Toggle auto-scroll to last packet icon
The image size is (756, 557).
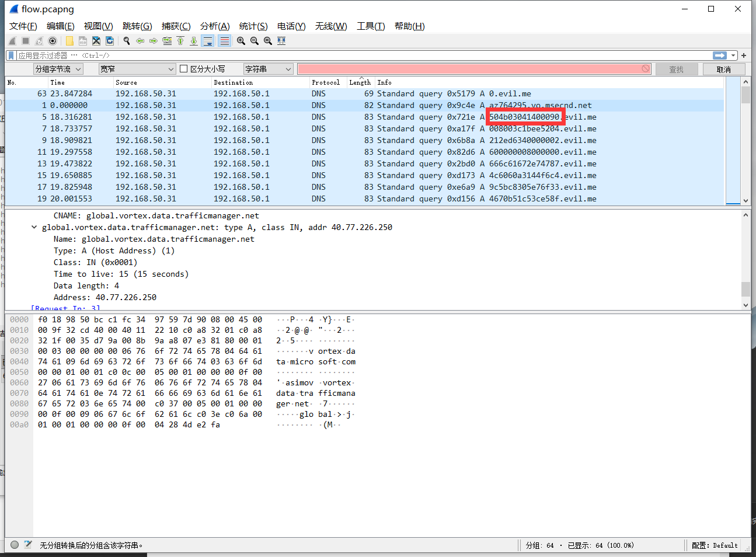pyautogui.click(x=208, y=41)
